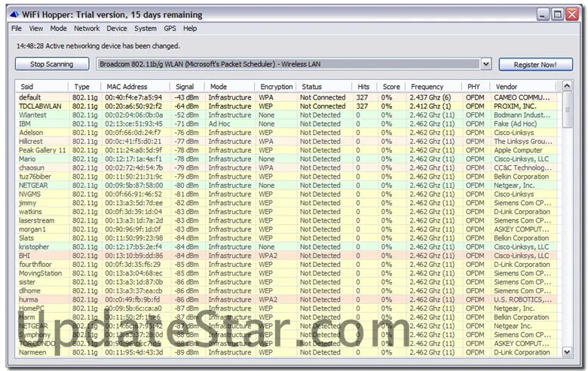Open the System menu
588x371 pixels.
[145, 29]
